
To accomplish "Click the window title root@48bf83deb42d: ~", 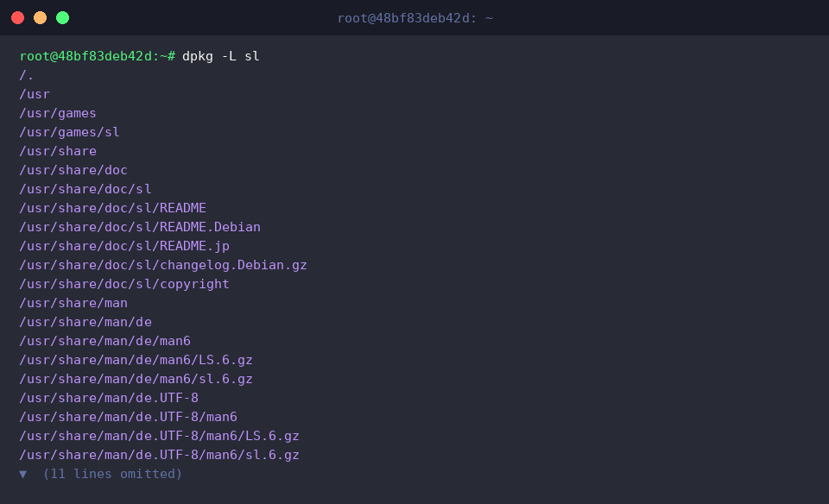I will tap(415, 18).
